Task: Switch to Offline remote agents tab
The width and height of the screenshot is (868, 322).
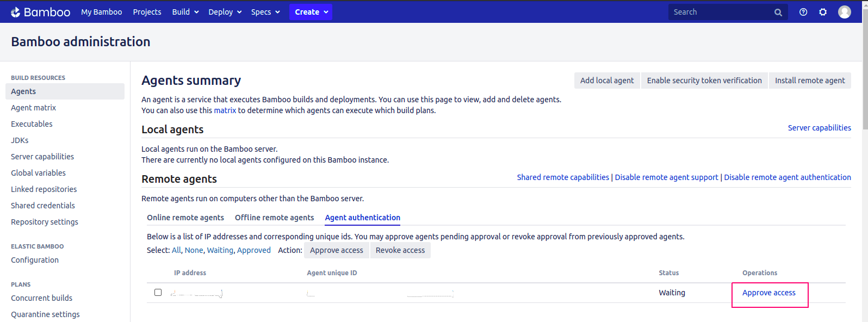Action: pos(275,218)
